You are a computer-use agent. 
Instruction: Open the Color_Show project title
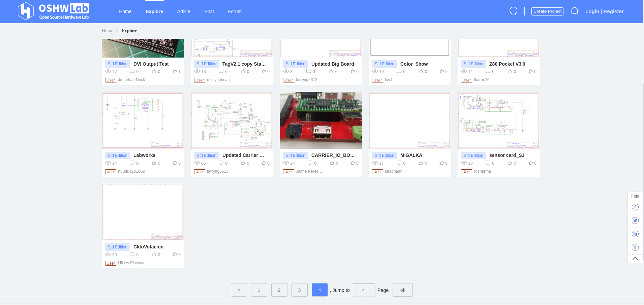point(414,64)
